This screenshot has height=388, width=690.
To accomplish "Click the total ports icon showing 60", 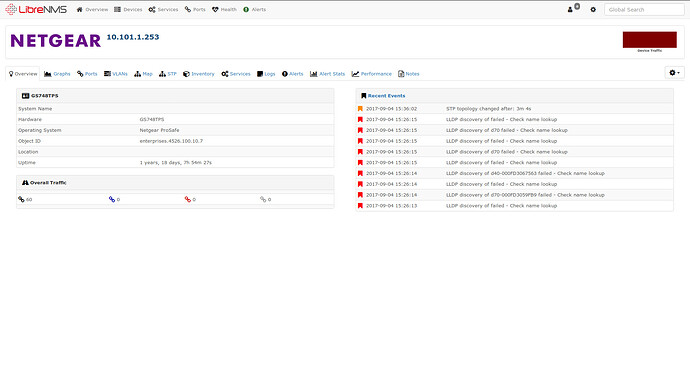I will 21,199.
